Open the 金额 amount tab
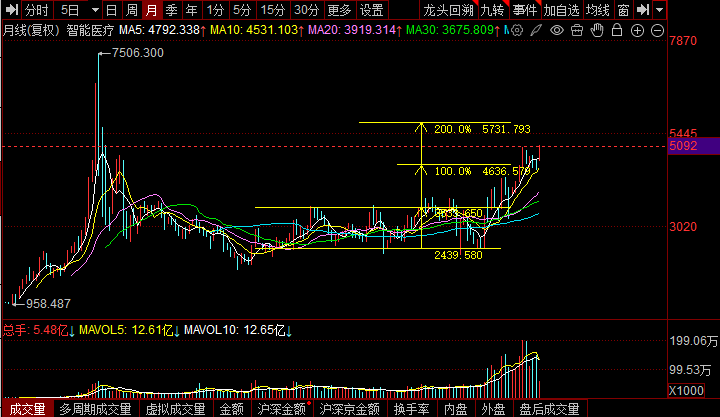This screenshot has width=720, height=417. click(x=231, y=409)
